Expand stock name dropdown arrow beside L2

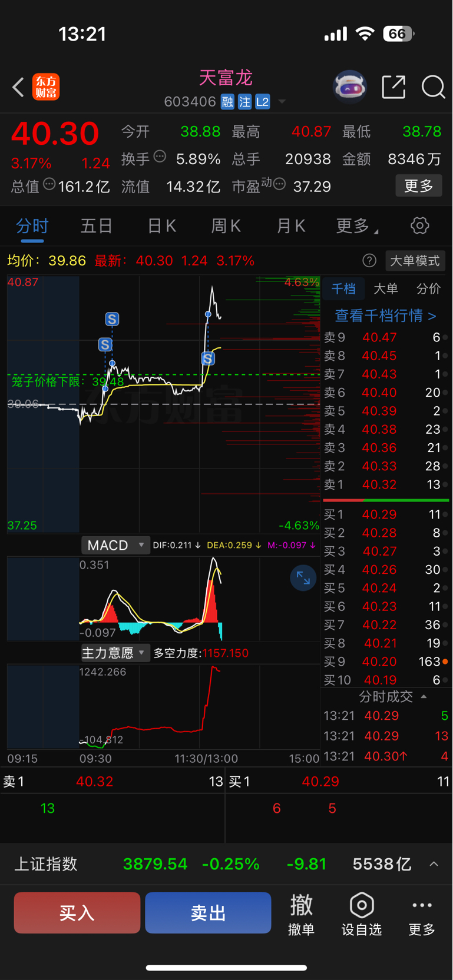[282, 102]
